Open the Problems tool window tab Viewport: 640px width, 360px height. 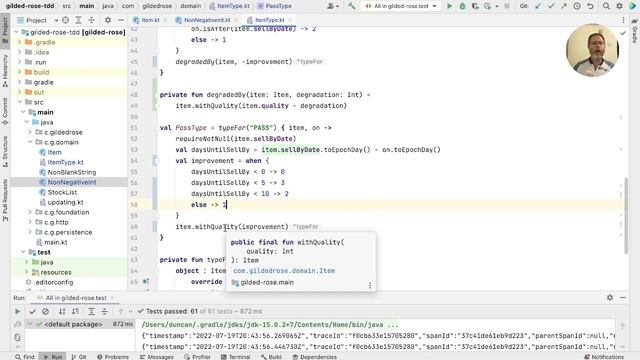coord(113,357)
